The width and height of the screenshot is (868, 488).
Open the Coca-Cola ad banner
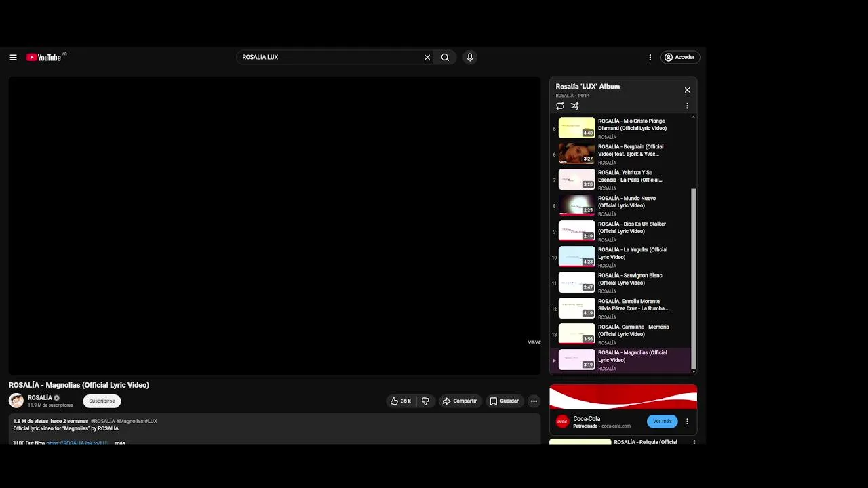[623, 396]
